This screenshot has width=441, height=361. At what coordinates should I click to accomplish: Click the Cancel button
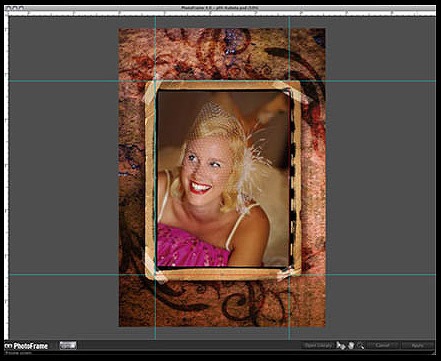click(382, 345)
